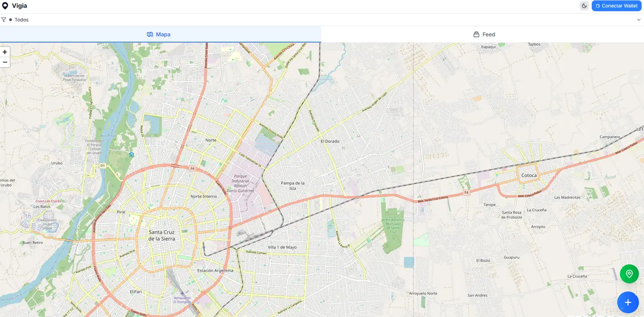Click the El Dorado map label
This screenshot has width=644, height=317.
tap(330, 141)
